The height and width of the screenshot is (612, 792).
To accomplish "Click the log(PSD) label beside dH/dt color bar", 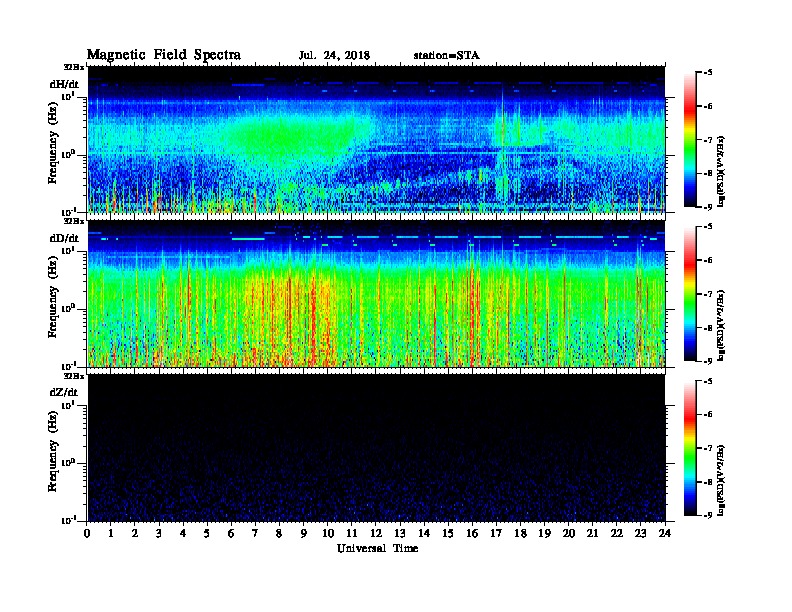I will coord(721,171).
